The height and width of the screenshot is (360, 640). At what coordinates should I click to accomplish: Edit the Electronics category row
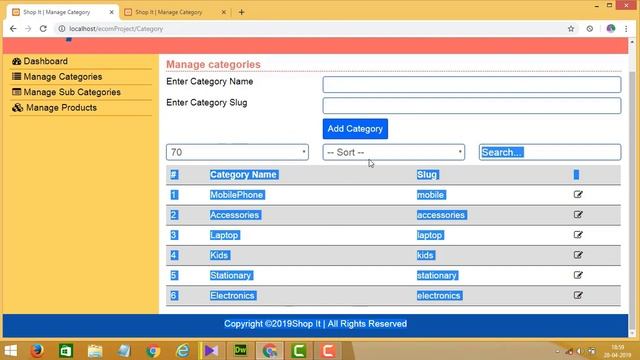(578, 295)
